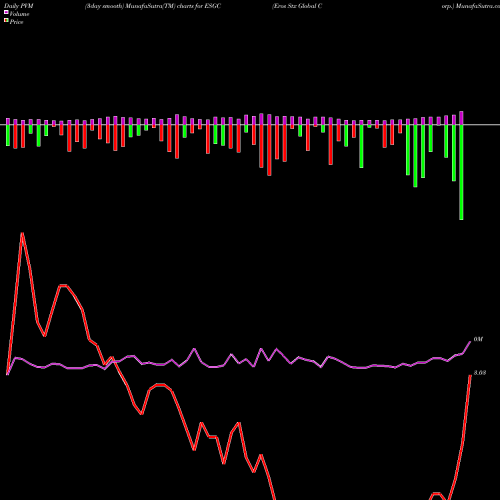Click the '(Eros Stx Global C' company name text
Screen dimensions: 500x500
click(297, 6)
